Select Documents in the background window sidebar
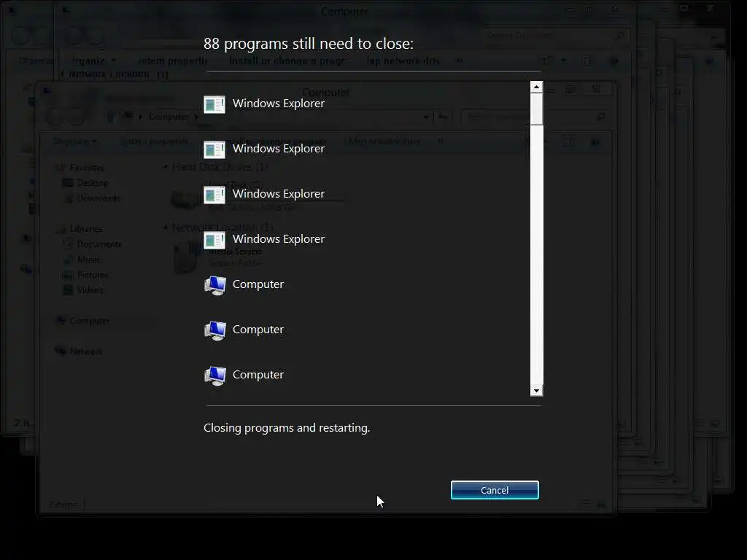 point(99,244)
